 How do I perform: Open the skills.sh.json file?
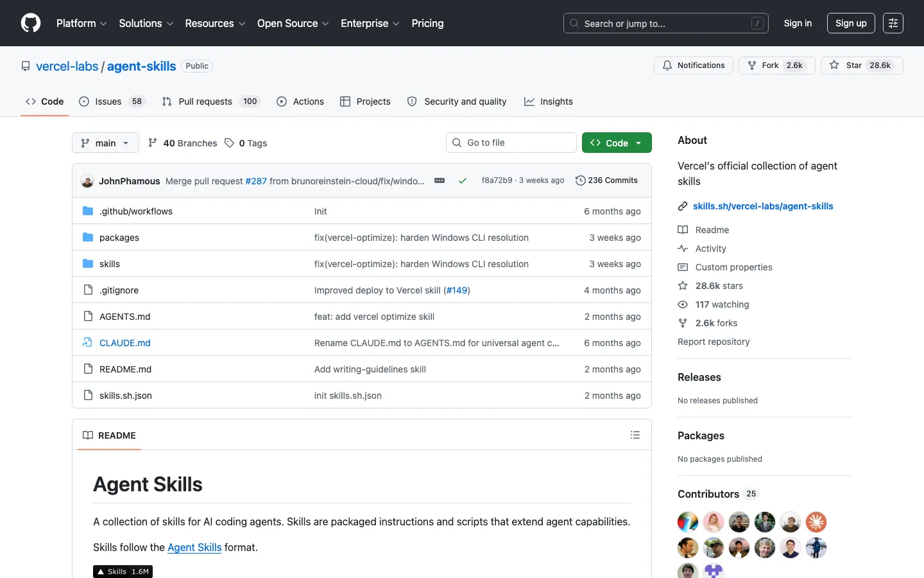[126, 396]
